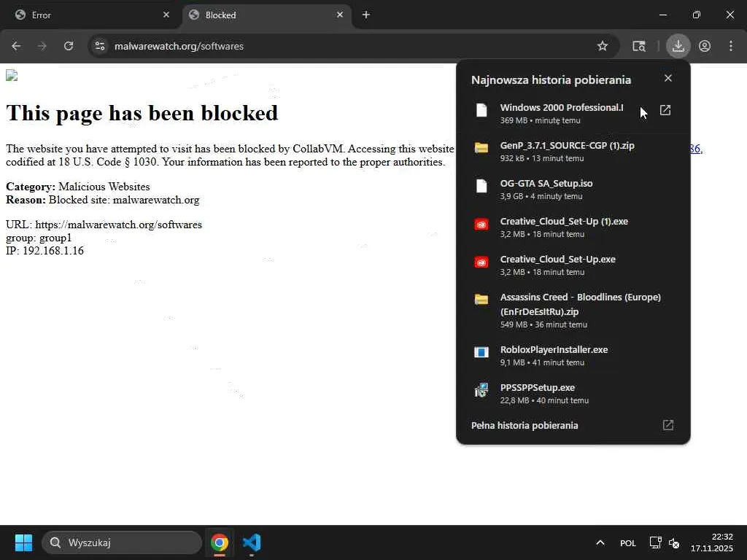Open Chrome from the taskbar
The height and width of the screenshot is (560, 747).
point(220,542)
